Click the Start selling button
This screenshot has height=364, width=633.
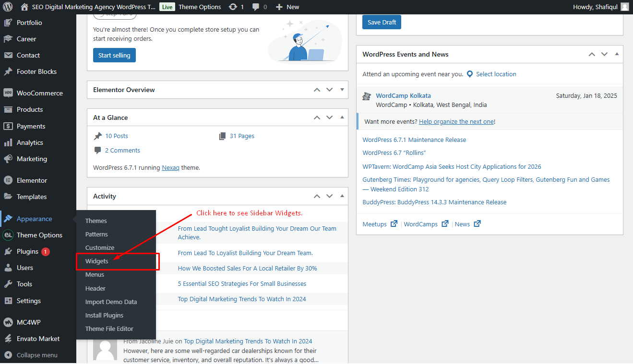114,55
